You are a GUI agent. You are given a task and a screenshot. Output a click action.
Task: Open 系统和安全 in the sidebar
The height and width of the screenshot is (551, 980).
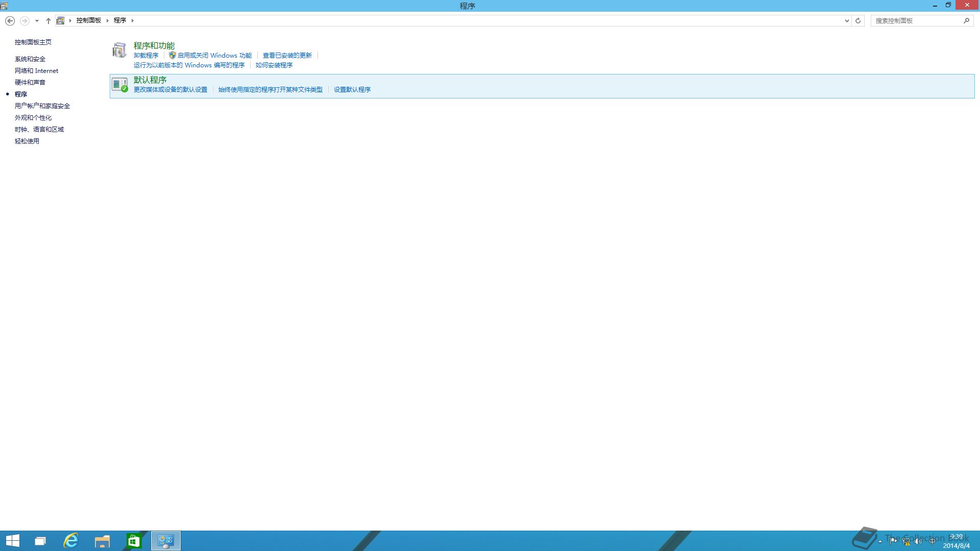pos(30,59)
